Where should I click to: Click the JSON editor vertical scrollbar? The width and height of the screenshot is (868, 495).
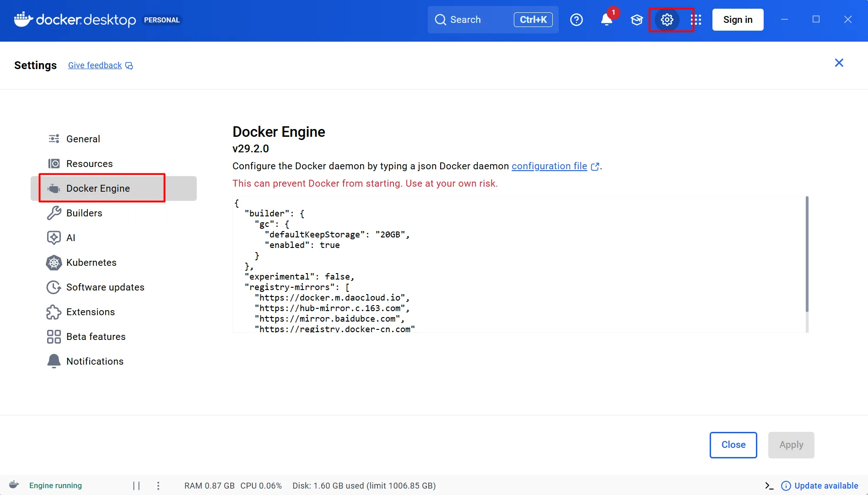tap(807, 254)
